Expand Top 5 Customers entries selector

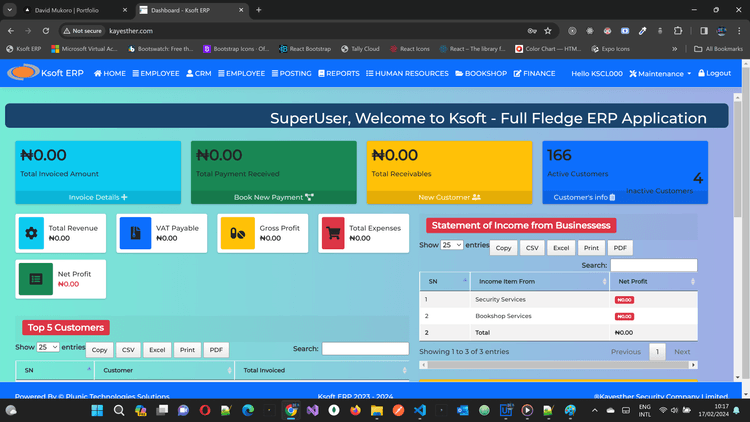(x=48, y=347)
